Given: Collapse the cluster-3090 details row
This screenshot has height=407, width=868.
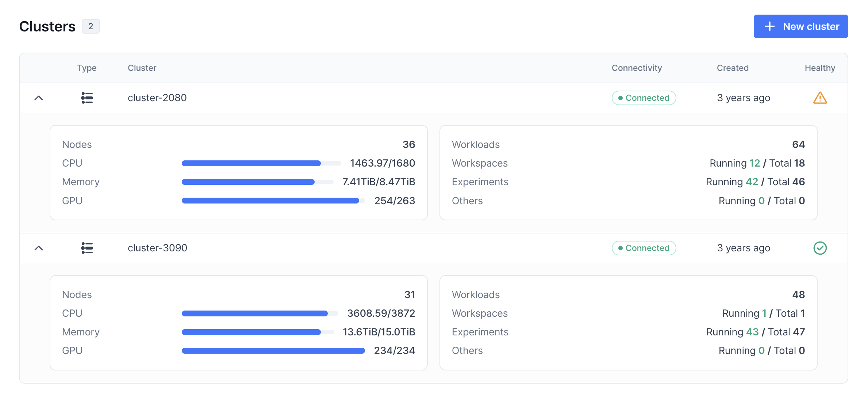Looking at the screenshot, I should tap(39, 248).
